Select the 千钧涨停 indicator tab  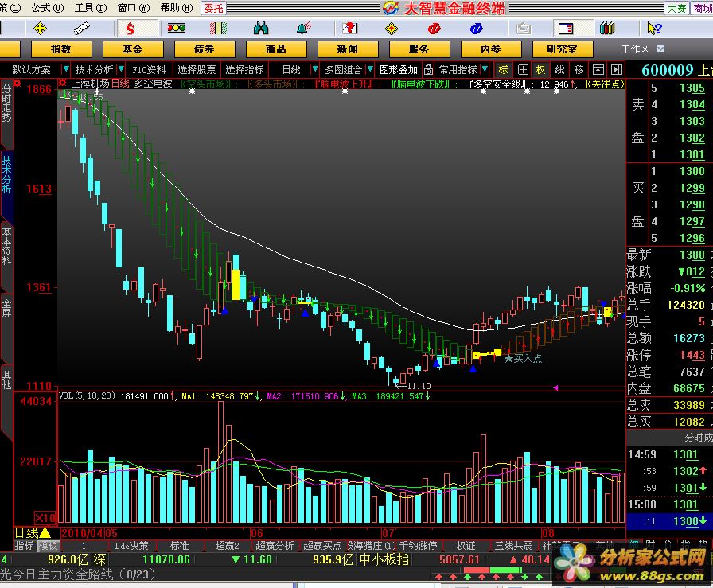point(418,545)
